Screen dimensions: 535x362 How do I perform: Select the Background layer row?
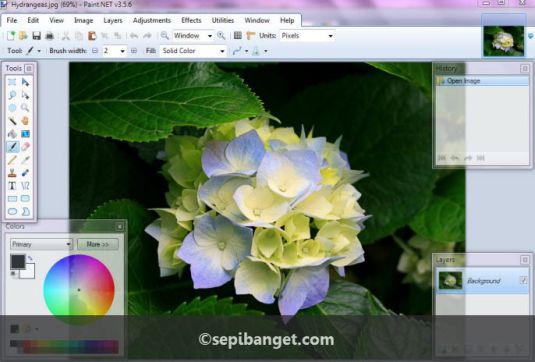[482, 280]
